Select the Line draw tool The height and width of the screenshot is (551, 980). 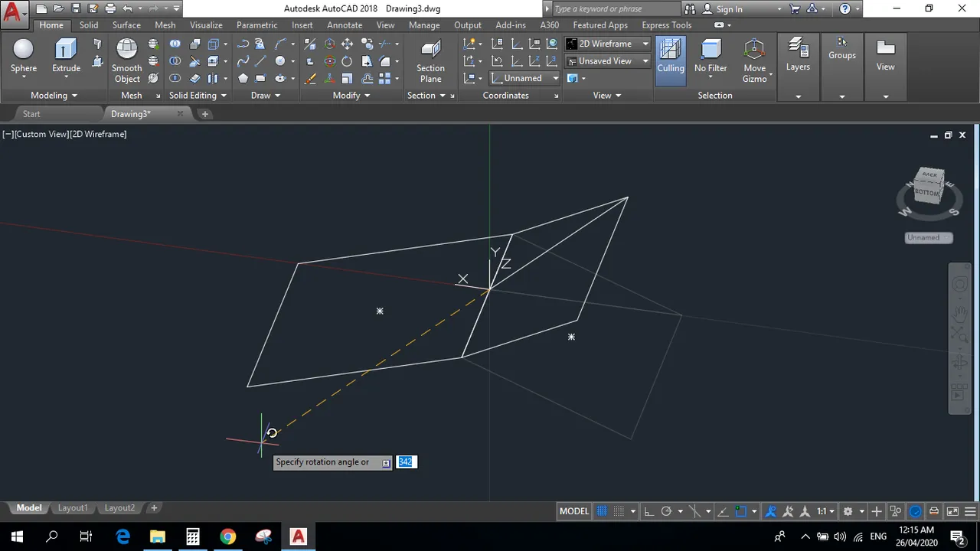261,61
